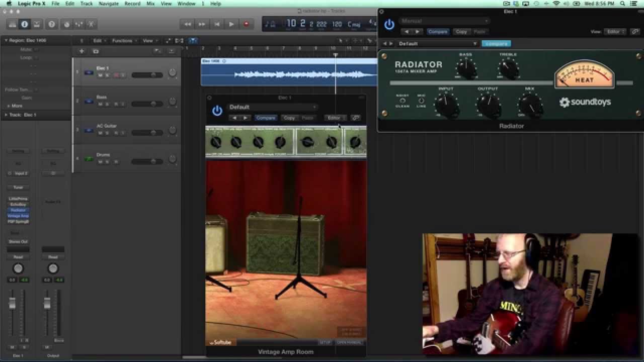Toggle power button of Vintage Amp Room plugin

coord(217,111)
